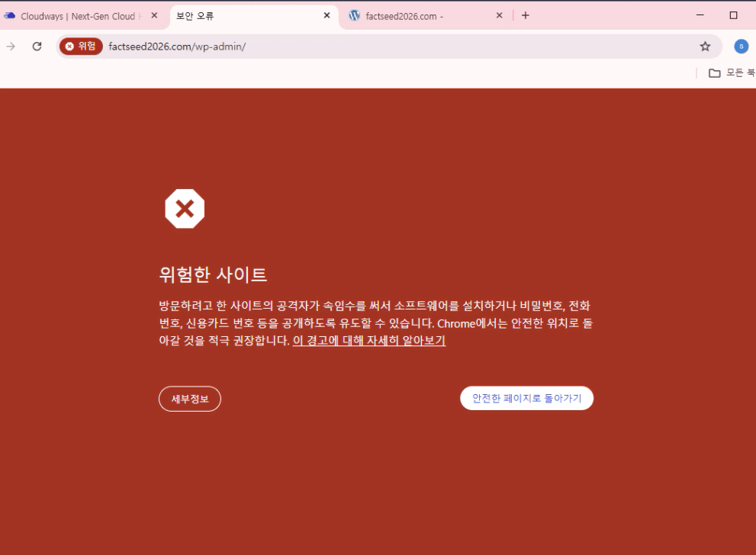756x555 pixels.
Task: Close the factseed2026.com tab
Action: pyautogui.click(x=500, y=15)
